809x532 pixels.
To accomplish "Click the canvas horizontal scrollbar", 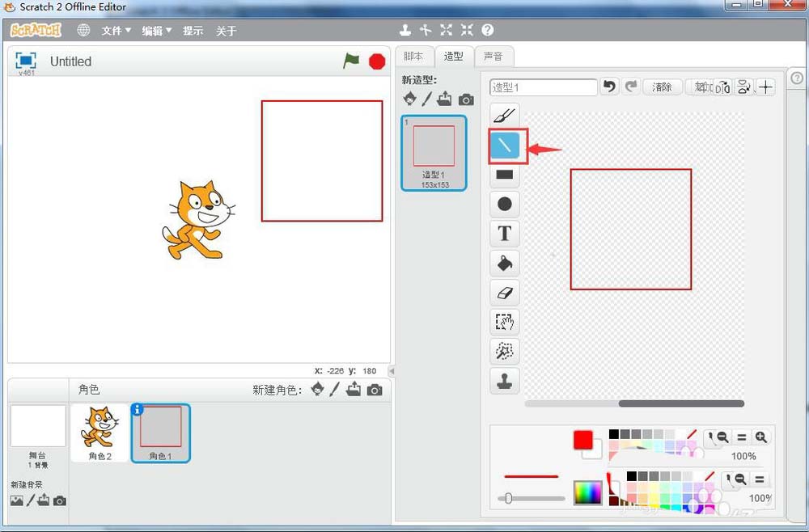I will pos(681,403).
